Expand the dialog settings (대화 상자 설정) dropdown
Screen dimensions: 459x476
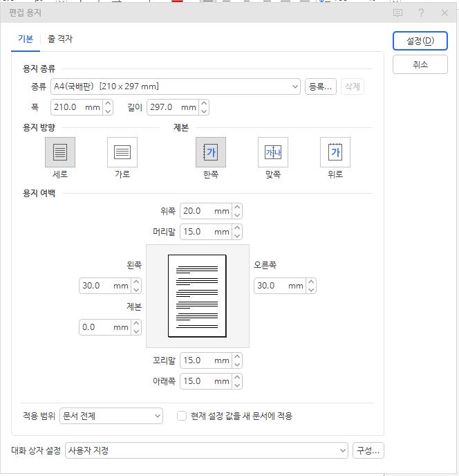click(207, 450)
